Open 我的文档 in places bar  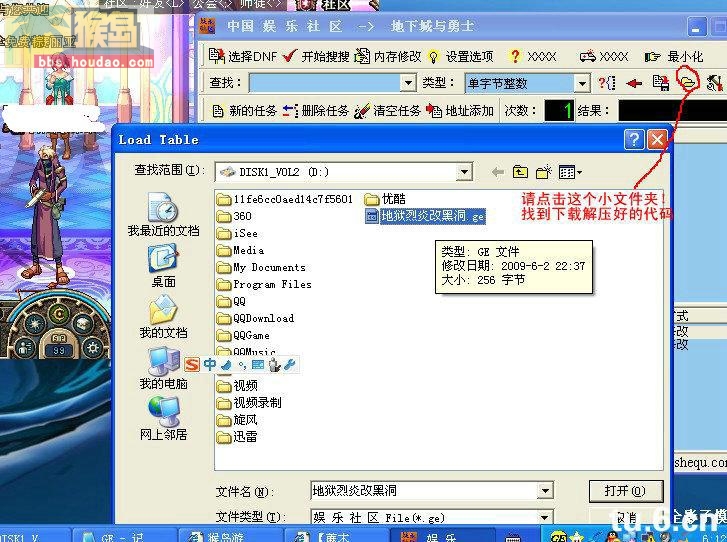[163, 317]
